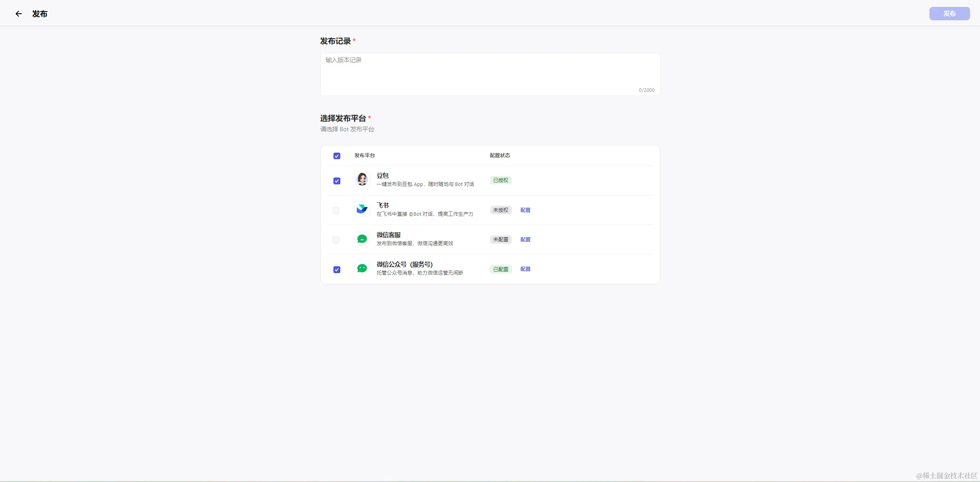Click the 微信公众号 green icon
980x482 pixels.
click(x=362, y=268)
